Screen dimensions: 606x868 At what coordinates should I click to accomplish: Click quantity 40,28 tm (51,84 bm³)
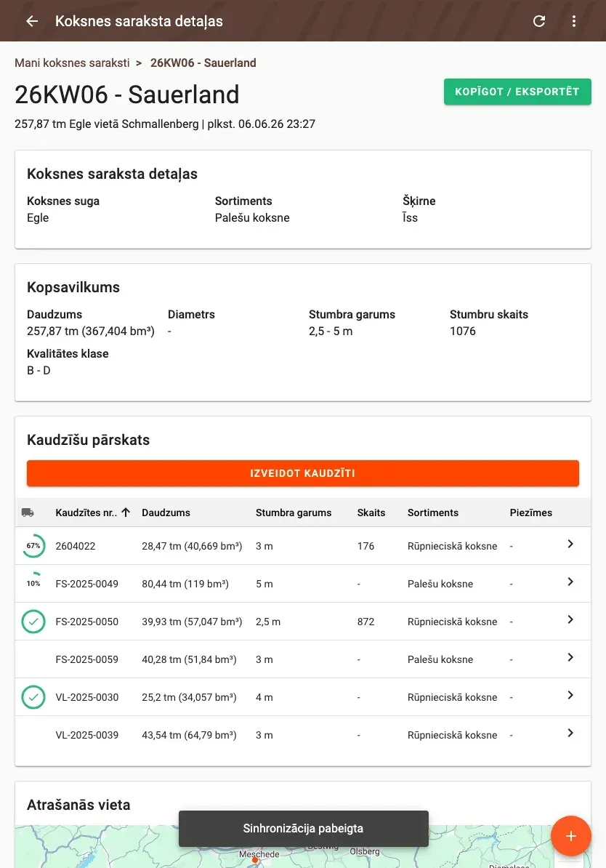(189, 659)
